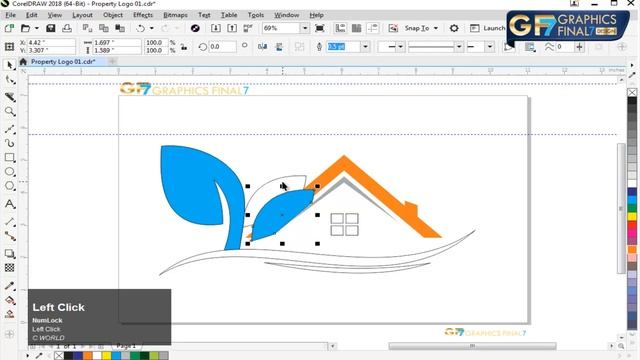Click the Copy icon in toolbar
This screenshot has width=640, height=360.
(x=104, y=28)
